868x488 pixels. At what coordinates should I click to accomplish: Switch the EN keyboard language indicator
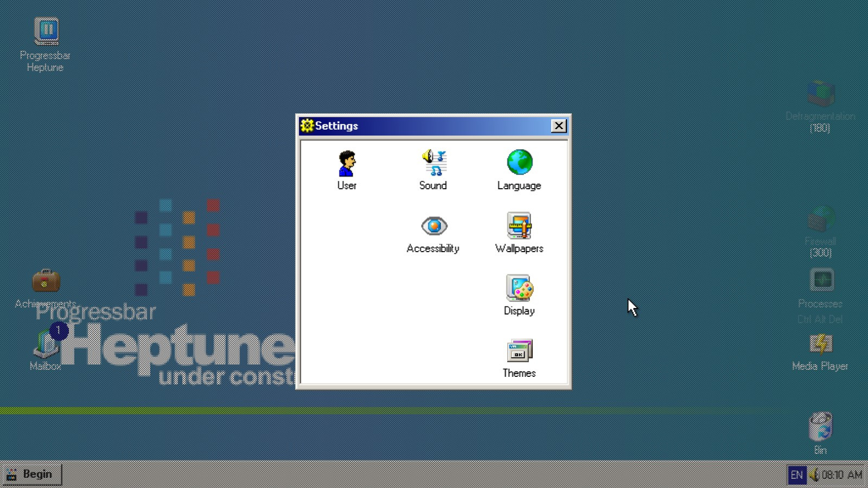coord(797,474)
